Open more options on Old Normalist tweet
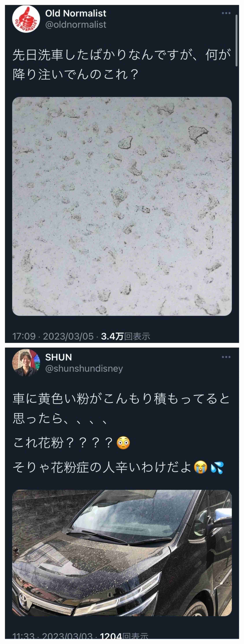244x644 pixels. (x=226, y=13)
